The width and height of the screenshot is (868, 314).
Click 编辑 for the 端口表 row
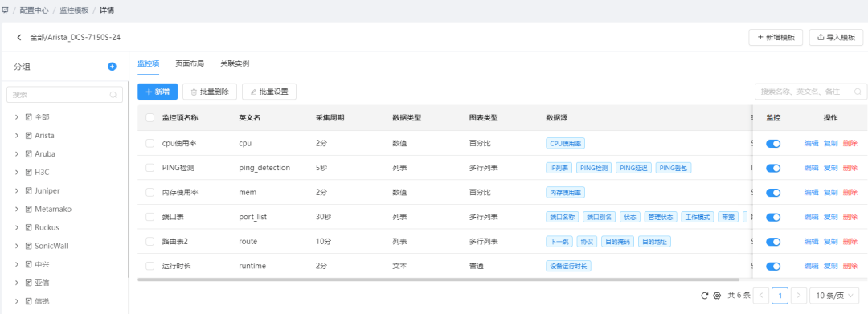pyautogui.click(x=811, y=217)
